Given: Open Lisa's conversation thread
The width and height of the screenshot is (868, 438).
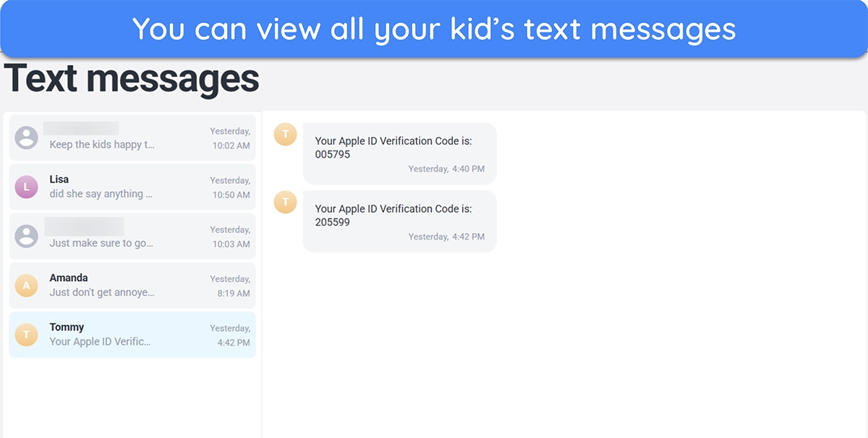Looking at the screenshot, I should click(x=132, y=187).
